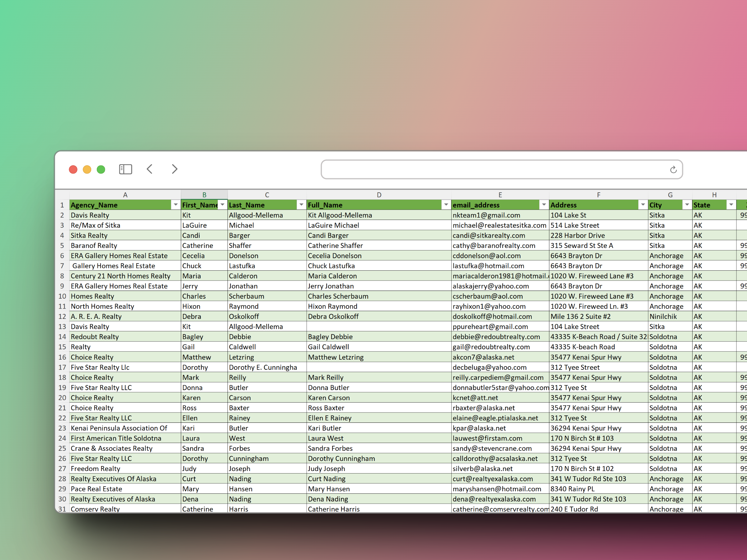Select the empty Full_Name cell in row 13
This screenshot has width=747, height=560.
(378, 326)
